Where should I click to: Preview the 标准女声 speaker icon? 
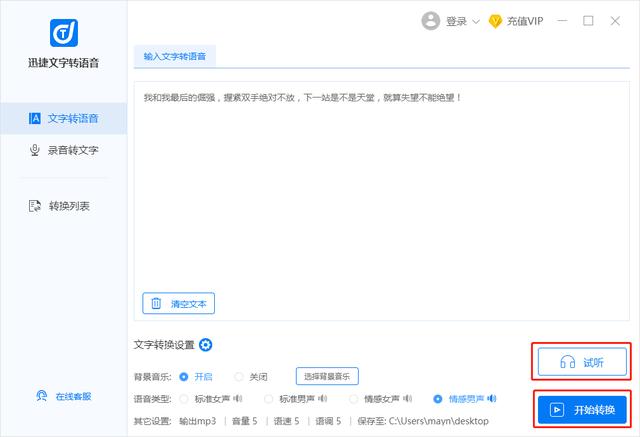point(238,399)
